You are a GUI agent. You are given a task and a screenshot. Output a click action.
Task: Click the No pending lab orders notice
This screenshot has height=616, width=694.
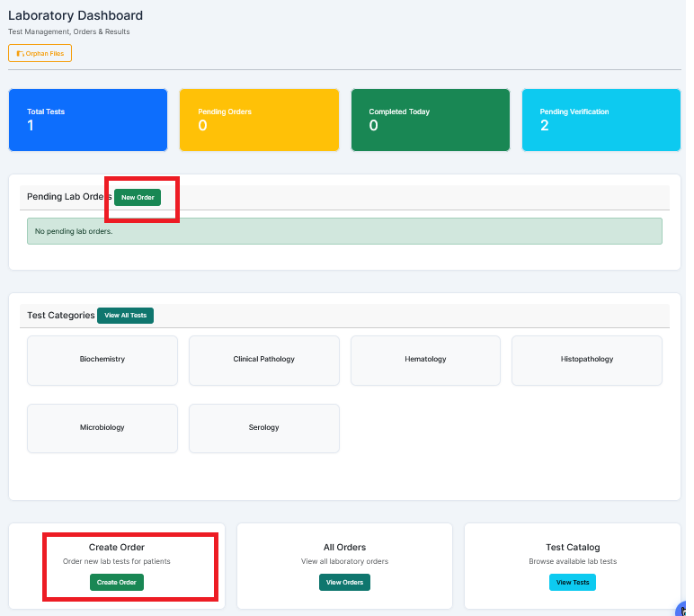(345, 231)
